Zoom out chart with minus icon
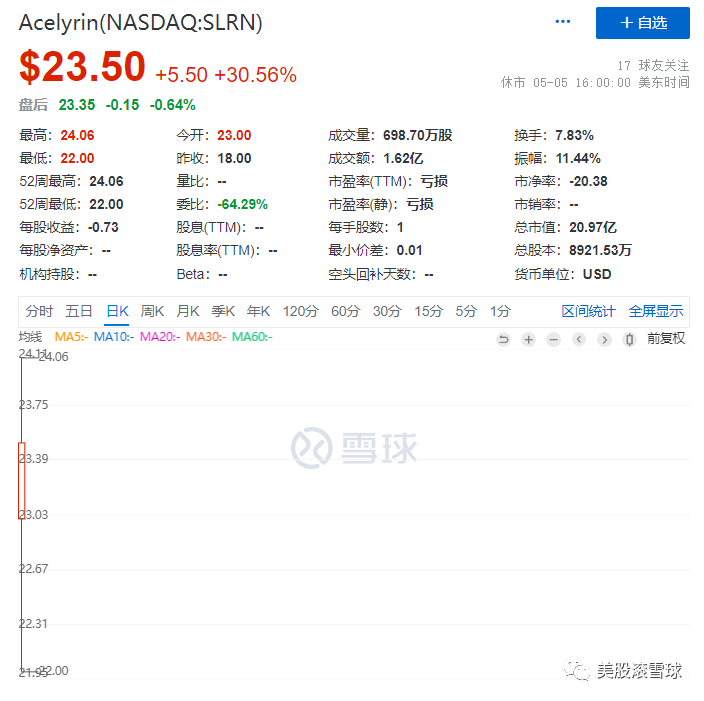Viewport: 704px width, 701px height. tap(553, 339)
